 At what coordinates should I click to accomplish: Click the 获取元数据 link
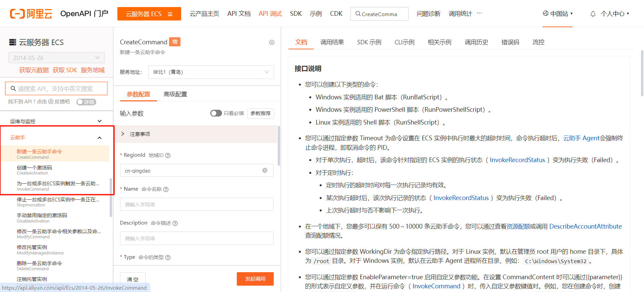click(x=34, y=70)
